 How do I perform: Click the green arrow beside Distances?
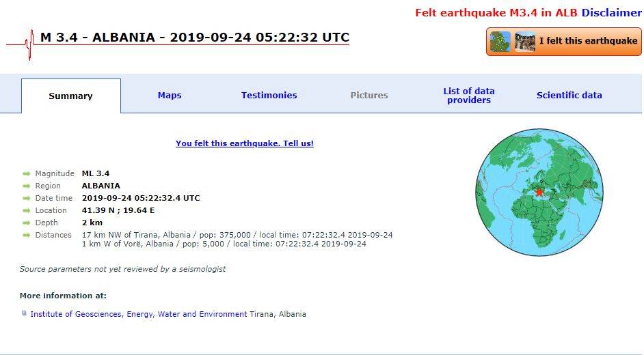tap(26, 236)
